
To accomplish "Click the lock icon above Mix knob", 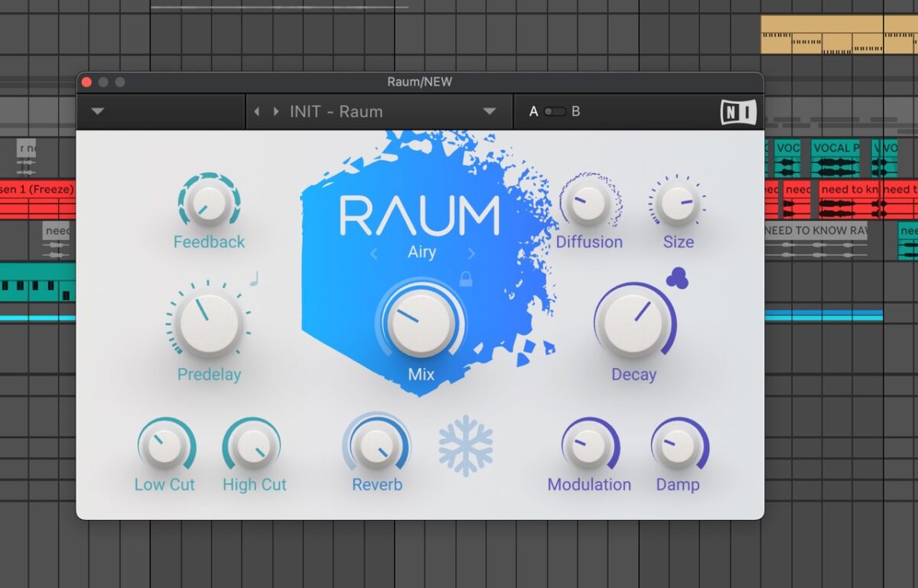I will click(x=465, y=280).
